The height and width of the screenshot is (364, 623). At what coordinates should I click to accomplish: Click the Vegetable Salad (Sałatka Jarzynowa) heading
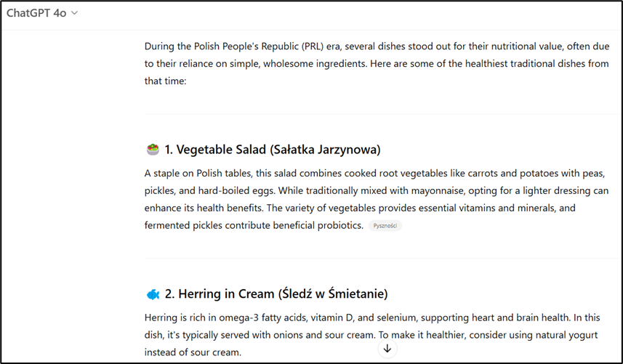[273, 150]
